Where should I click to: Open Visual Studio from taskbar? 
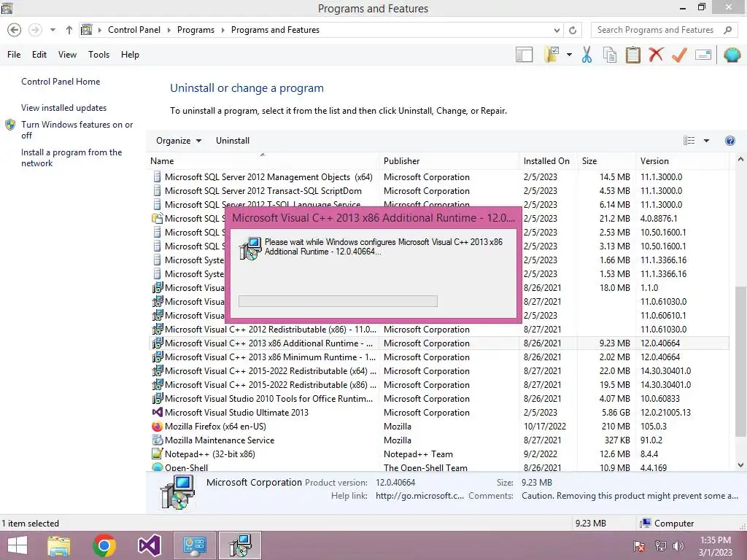click(149, 545)
